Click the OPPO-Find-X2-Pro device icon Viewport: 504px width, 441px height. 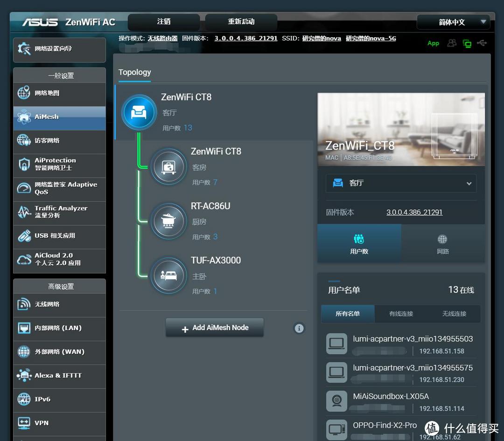[x=336, y=430]
